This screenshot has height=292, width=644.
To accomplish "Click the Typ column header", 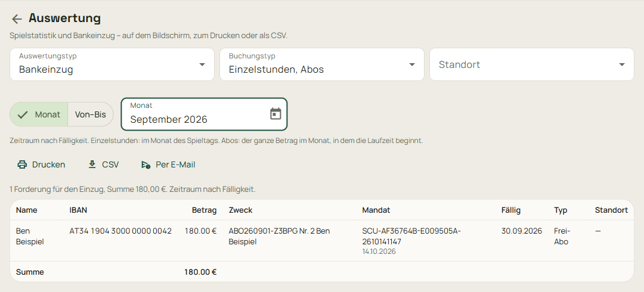I will 561,210.
